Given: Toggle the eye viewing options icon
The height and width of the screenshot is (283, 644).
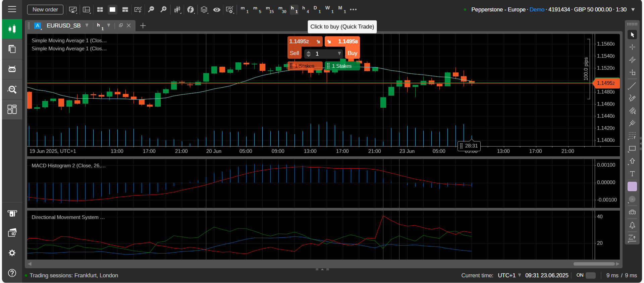Looking at the screenshot, I should (x=217, y=10).
